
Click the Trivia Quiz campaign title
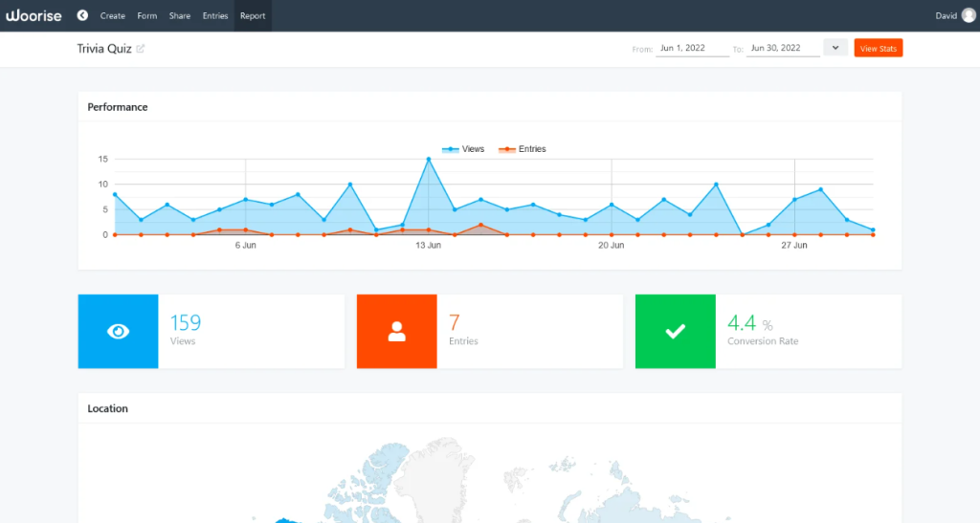103,49
